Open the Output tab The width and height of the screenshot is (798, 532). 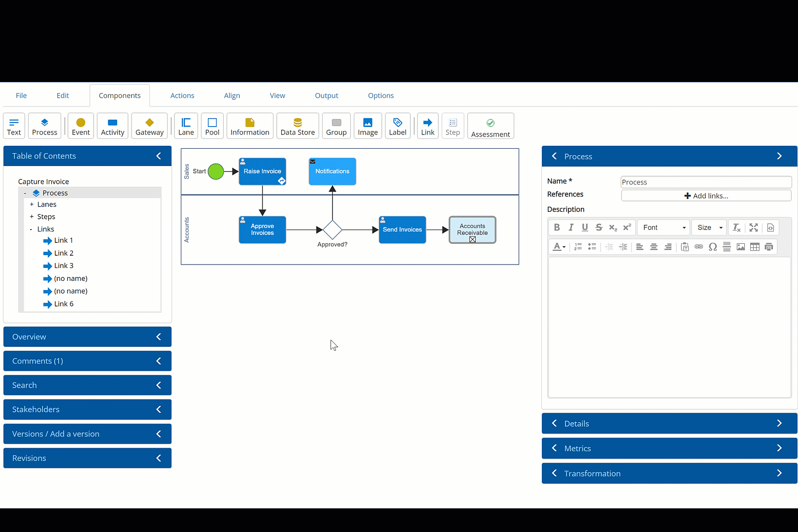coord(327,96)
